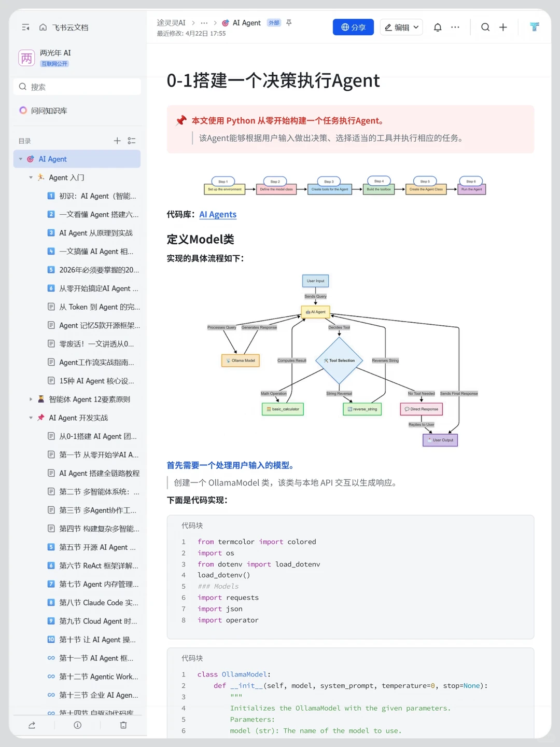Click the Feishu logo icon top right
This screenshot has height=747, width=560.
coord(535,27)
